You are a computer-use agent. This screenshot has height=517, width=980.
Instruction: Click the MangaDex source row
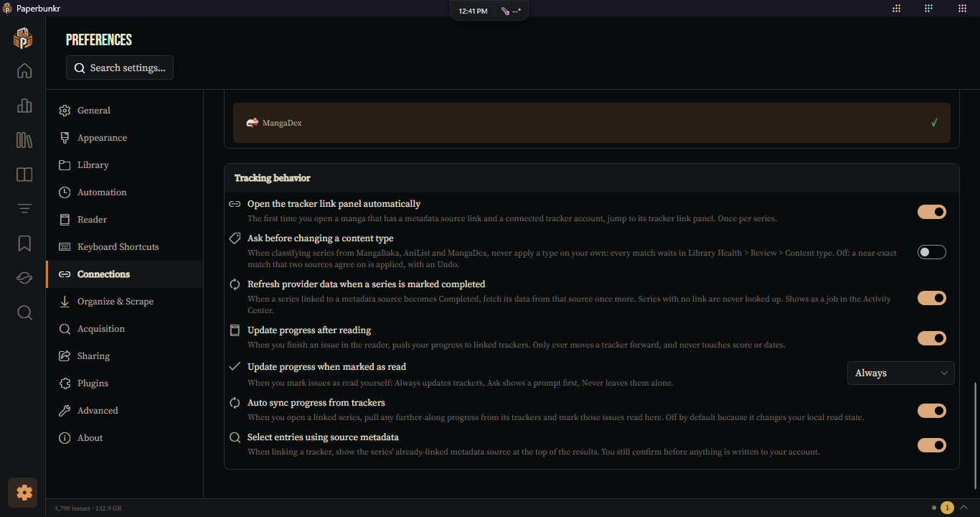[592, 123]
